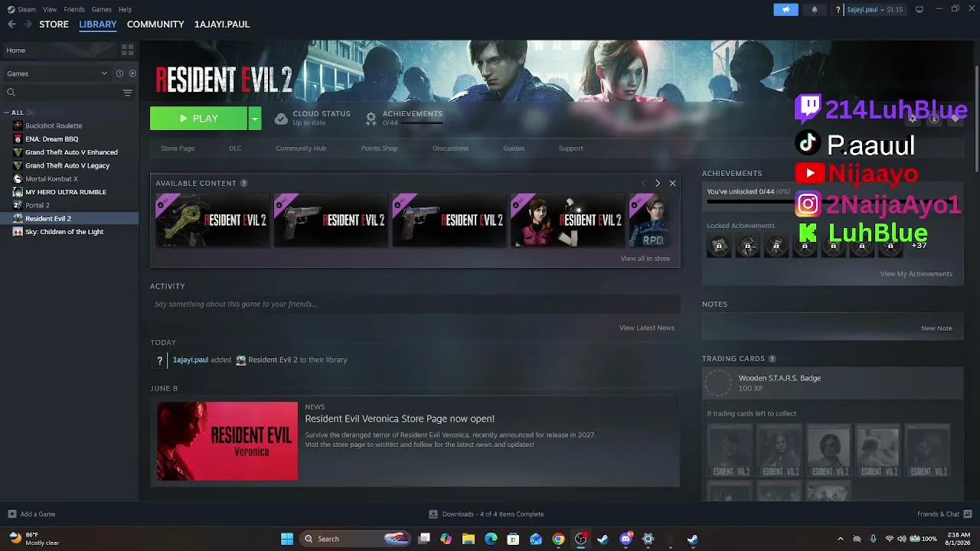
Task: Open the Guides link
Action: tap(514, 148)
